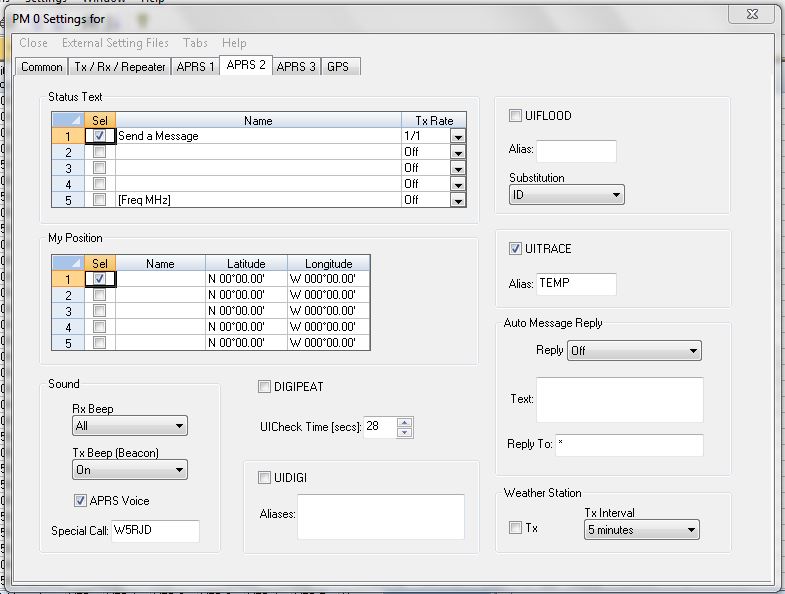Viewport: 785px width, 594px height.
Task: Open the weather Tx Interval dropdown
Action: (641, 530)
